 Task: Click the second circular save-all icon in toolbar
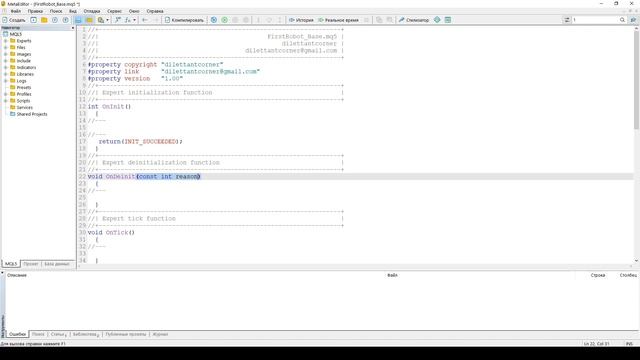coord(65,20)
